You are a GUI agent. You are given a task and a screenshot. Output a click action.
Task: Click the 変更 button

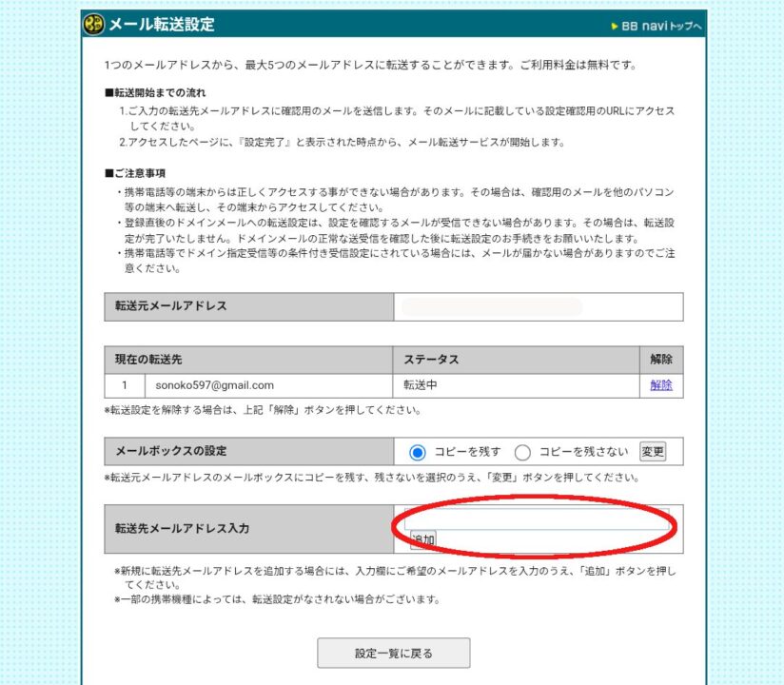point(653,452)
